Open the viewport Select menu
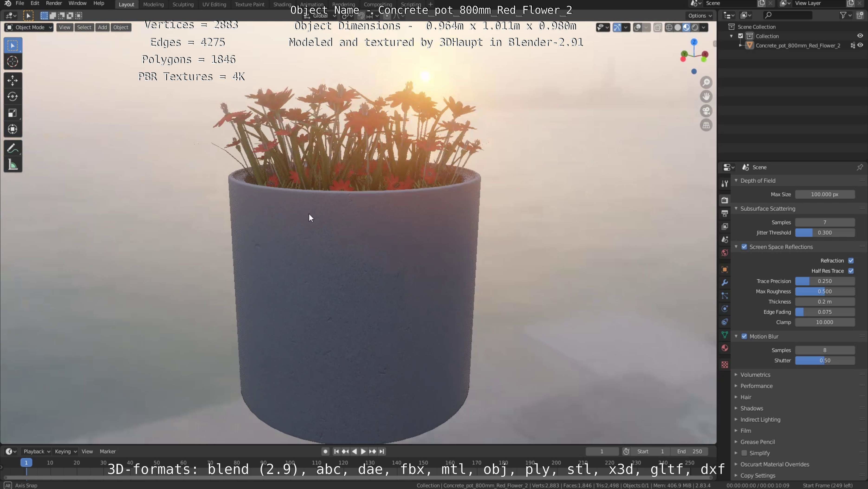Viewport: 868px width, 489px height. [84, 28]
